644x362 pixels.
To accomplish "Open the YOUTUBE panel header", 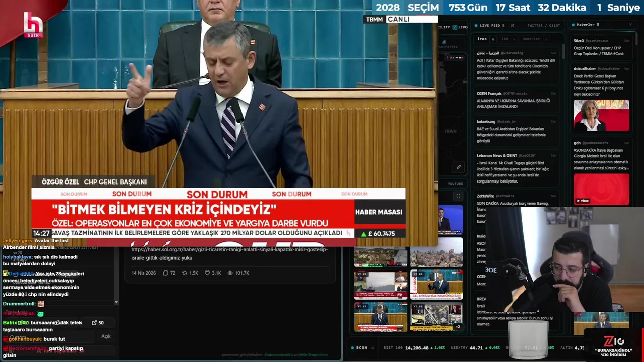I will [455, 184].
